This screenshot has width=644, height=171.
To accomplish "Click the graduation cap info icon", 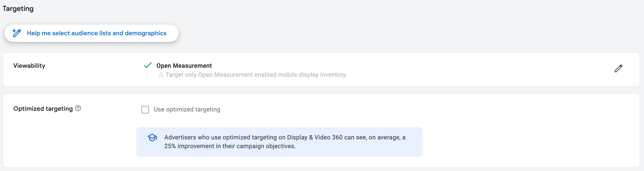I will (152, 137).
